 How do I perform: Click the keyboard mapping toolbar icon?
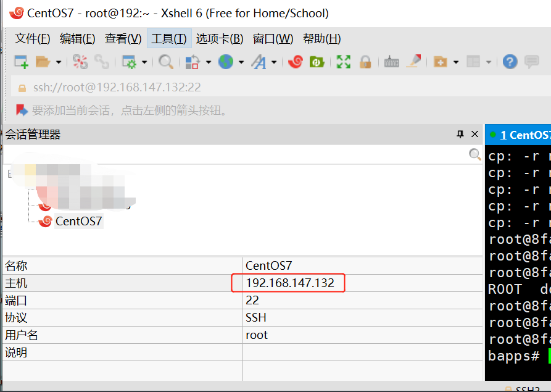[391, 62]
